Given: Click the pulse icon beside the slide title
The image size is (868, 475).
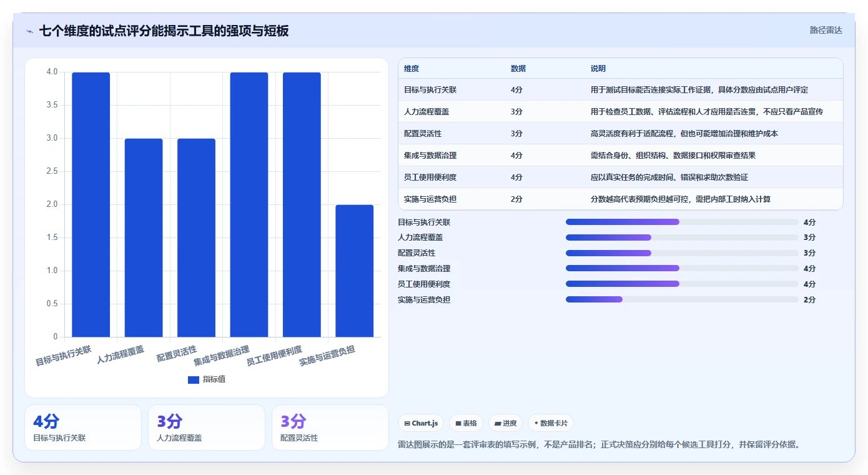Looking at the screenshot, I should [29, 31].
